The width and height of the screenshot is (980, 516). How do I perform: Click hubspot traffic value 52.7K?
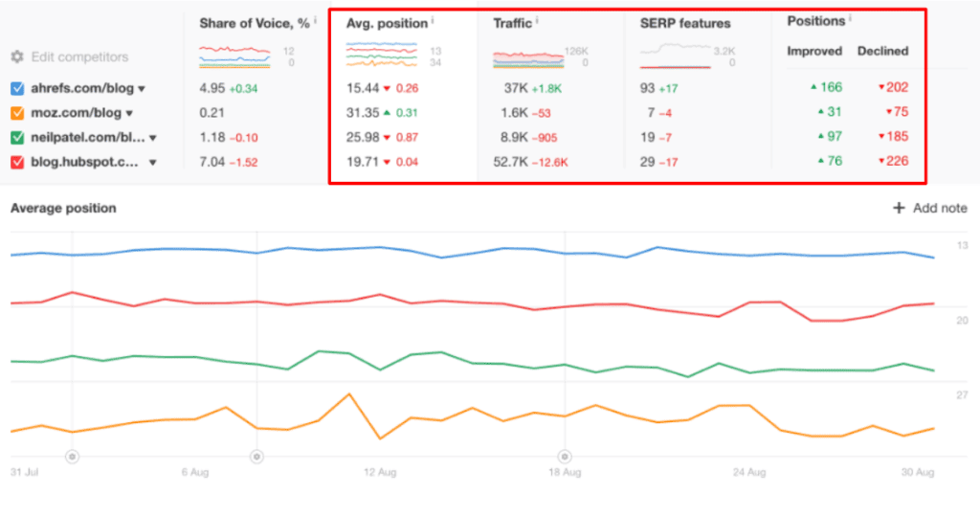[x=511, y=162]
